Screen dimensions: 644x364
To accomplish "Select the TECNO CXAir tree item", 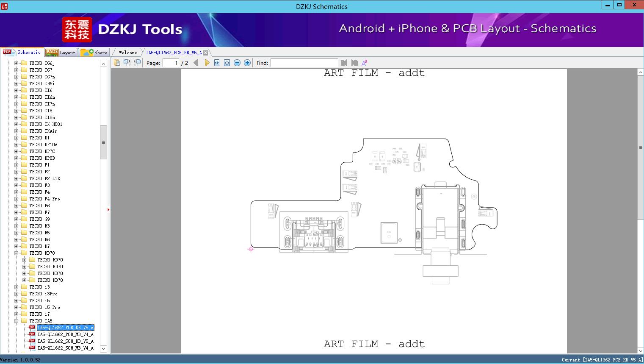I will coord(43,131).
